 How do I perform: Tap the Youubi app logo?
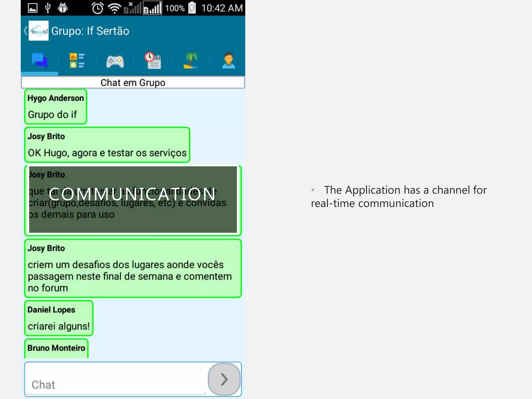pos(38,31)
